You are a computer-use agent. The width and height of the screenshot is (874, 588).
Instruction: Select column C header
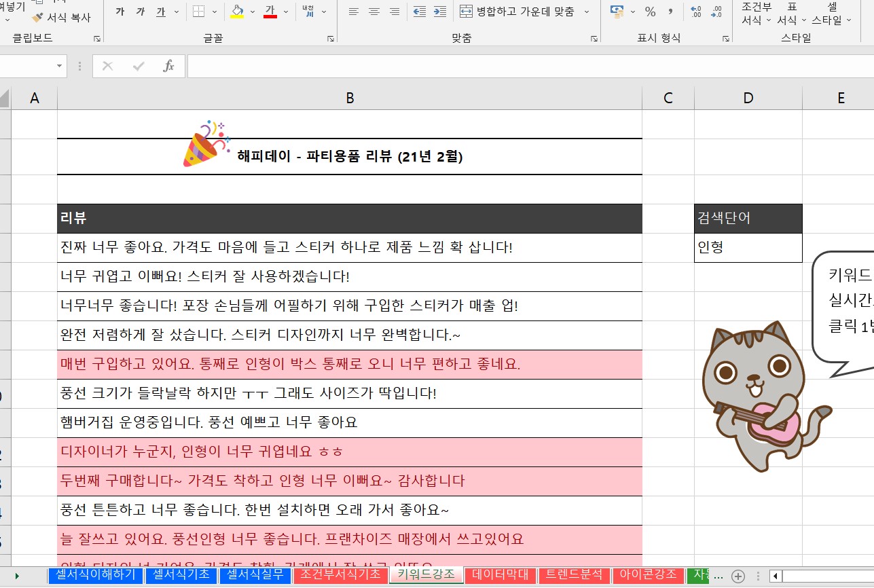click(668, 98)
